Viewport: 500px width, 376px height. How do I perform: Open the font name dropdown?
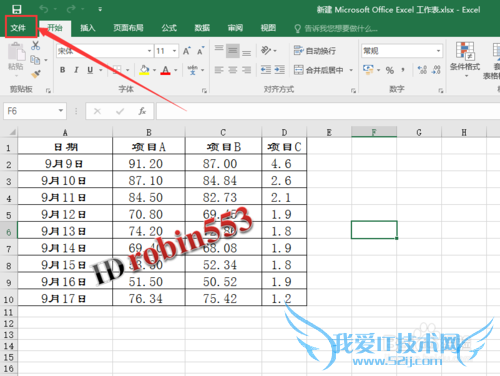point(149,51)
